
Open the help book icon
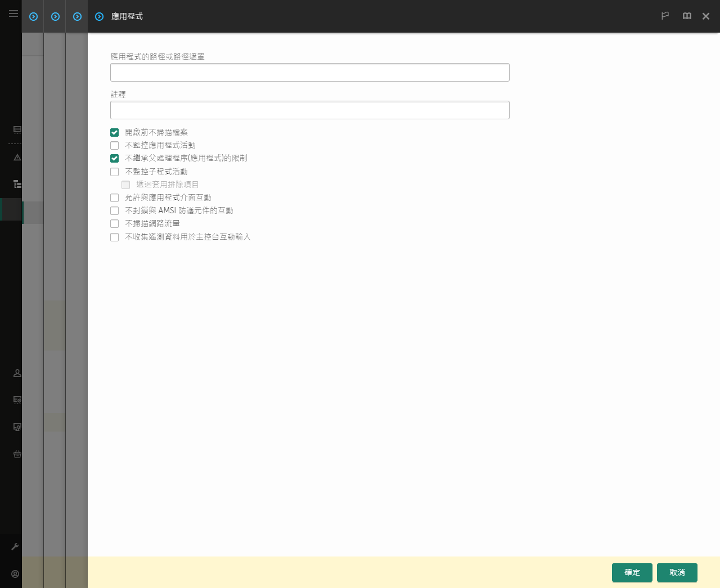tap(687, 16)
